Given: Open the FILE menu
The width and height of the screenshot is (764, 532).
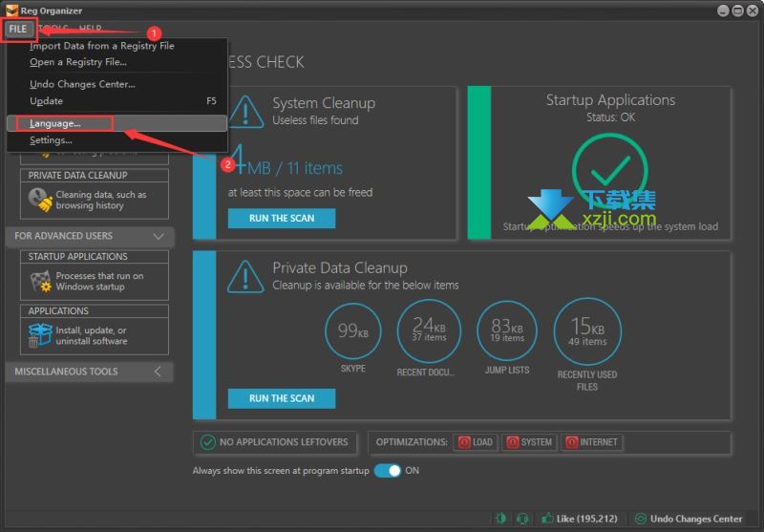Looking at the screenshot, I should (x=18, y=29).
